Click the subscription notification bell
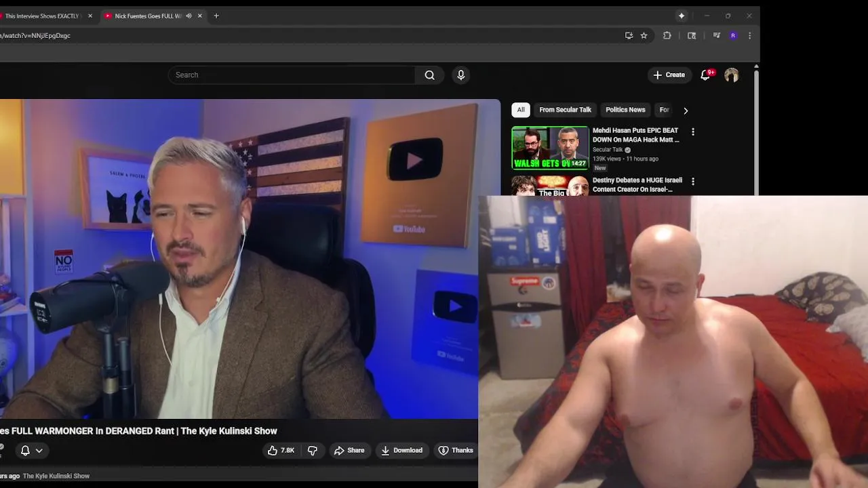 (25, 450)
